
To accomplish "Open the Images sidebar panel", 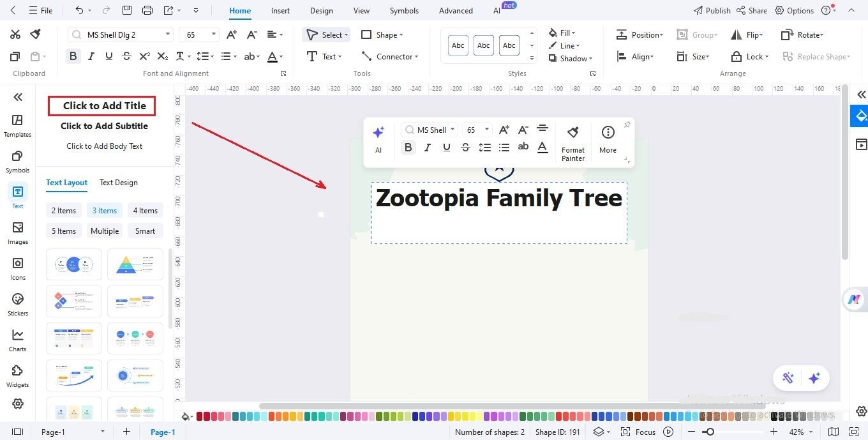I will (17, 233).
